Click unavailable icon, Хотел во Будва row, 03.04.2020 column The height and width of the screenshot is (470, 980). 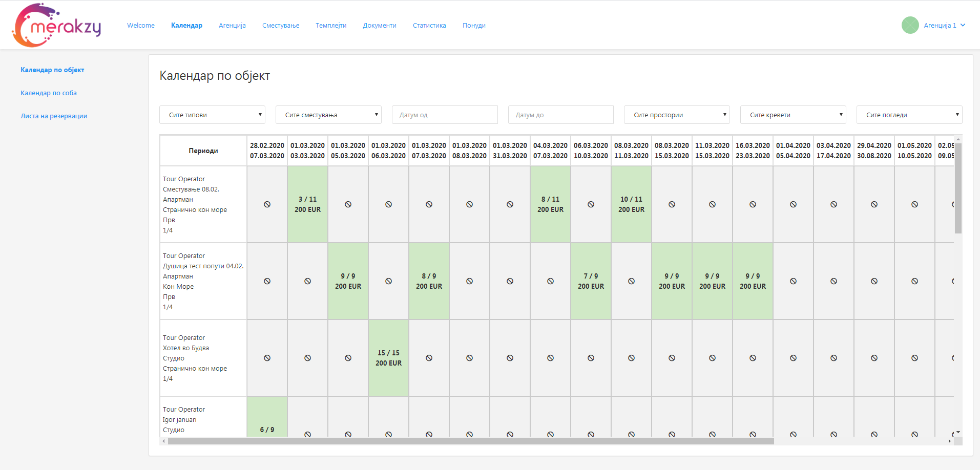833,358
